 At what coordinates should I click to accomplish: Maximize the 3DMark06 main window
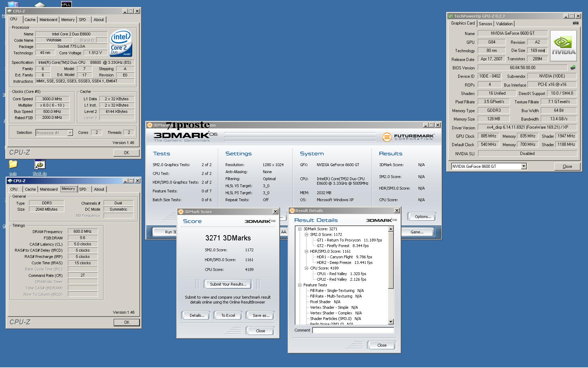432,125
